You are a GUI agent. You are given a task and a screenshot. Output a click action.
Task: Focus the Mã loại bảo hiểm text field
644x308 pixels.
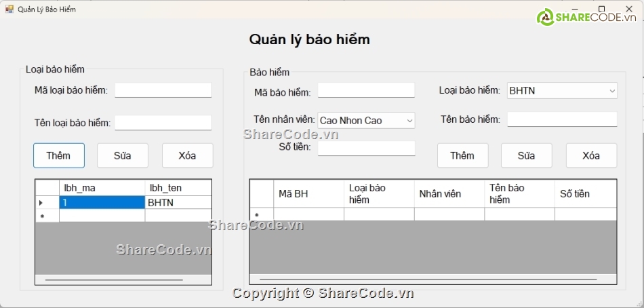point(163,90)
